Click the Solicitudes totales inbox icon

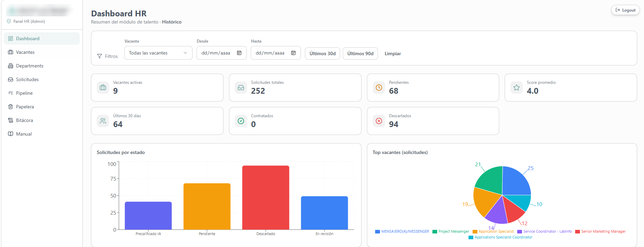click(x=241, y=88)
